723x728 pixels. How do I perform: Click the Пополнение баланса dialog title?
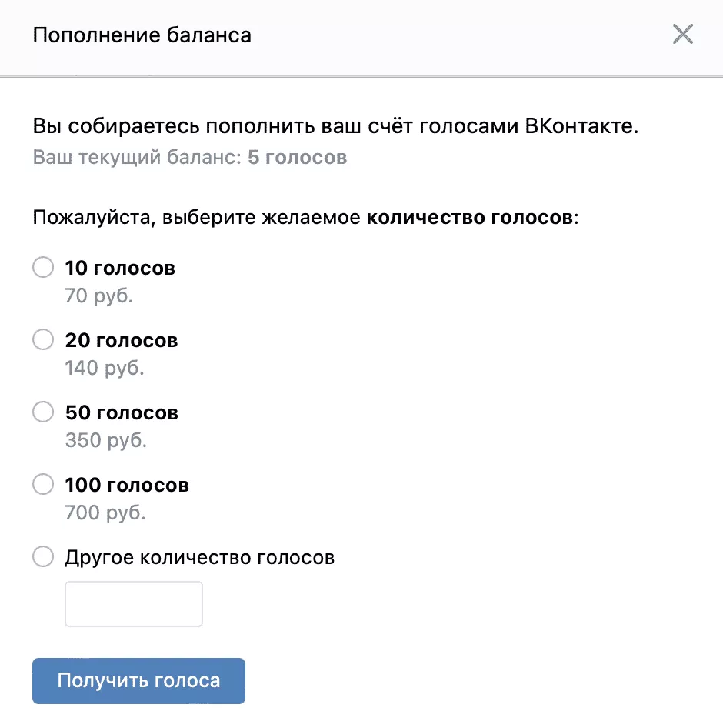[x=142, y=35]
